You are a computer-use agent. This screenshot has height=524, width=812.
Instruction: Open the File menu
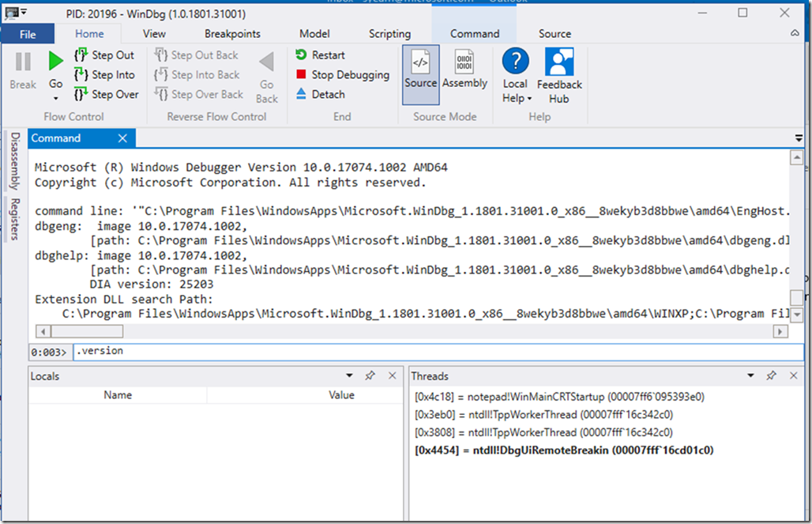tap(28, 34)
